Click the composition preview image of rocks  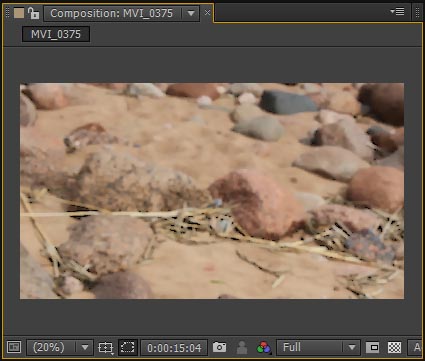[212, 191]
